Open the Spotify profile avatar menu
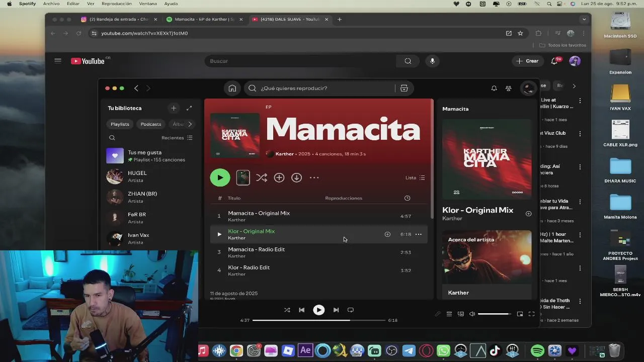 [528, 88]
